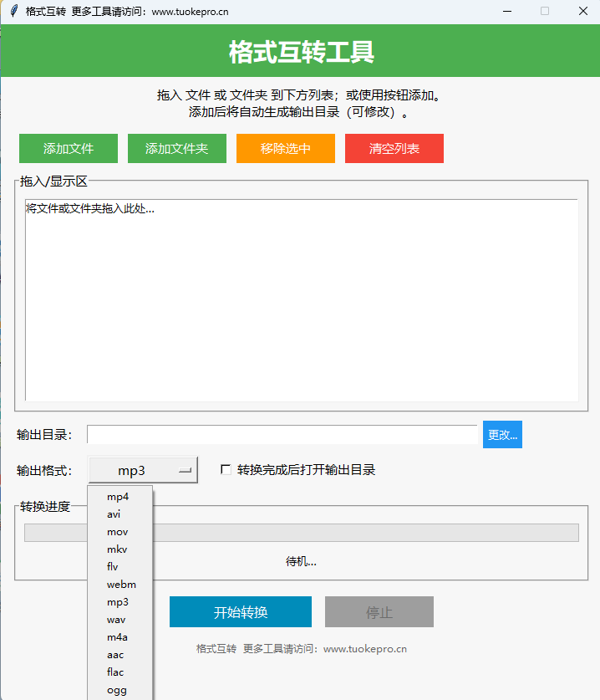The height and width of the screenshot is (700, 600).
Task: Choose ogg in the format menu
Action: click(115, 690)
